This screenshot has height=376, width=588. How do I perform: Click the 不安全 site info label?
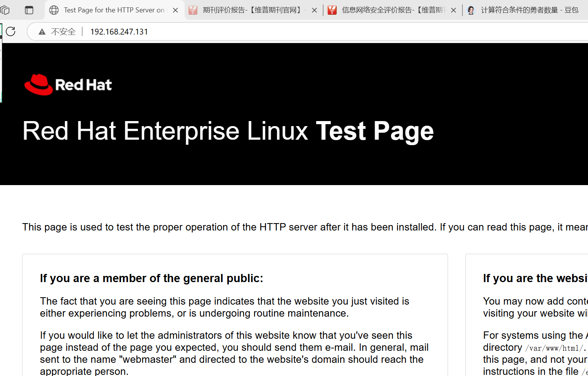pos(63,32)
